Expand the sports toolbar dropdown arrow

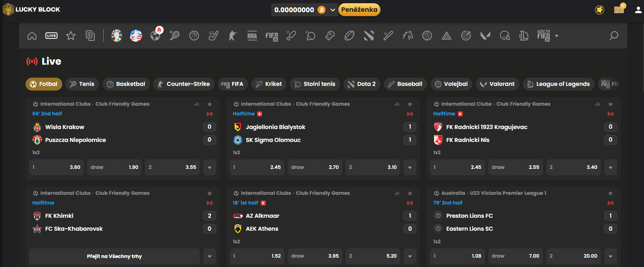click(x=557, y=36)
